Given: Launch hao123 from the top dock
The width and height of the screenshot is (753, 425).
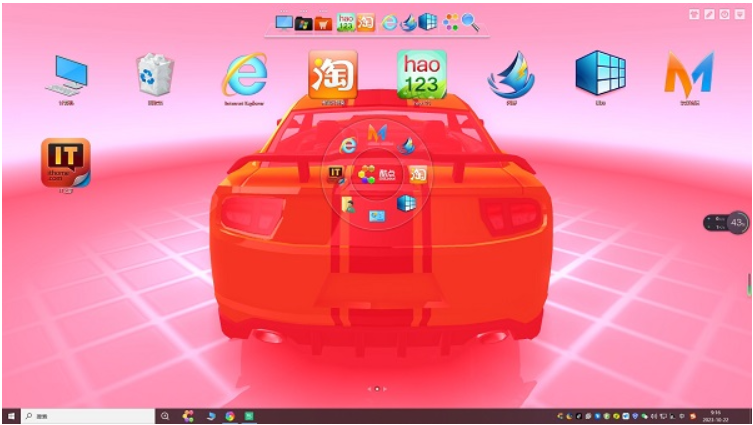Looking at the screenshot, I should tap(346, 22).
